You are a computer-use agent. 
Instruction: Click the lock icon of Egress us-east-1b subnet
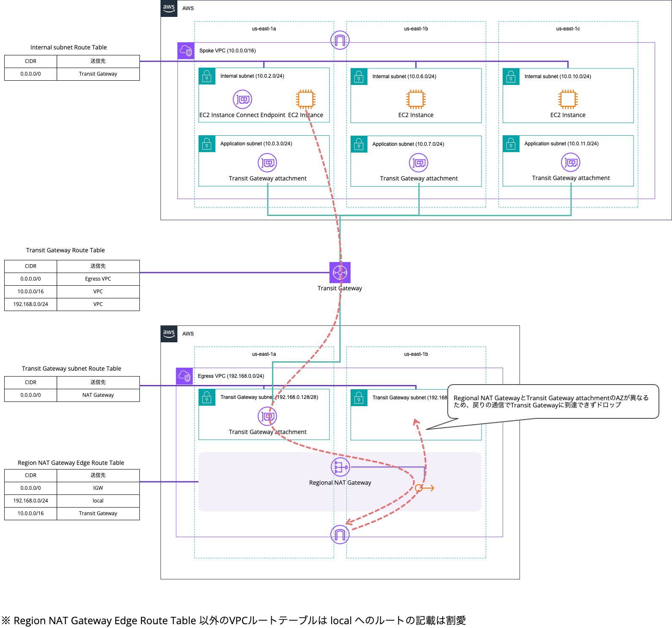coord(359,398)
